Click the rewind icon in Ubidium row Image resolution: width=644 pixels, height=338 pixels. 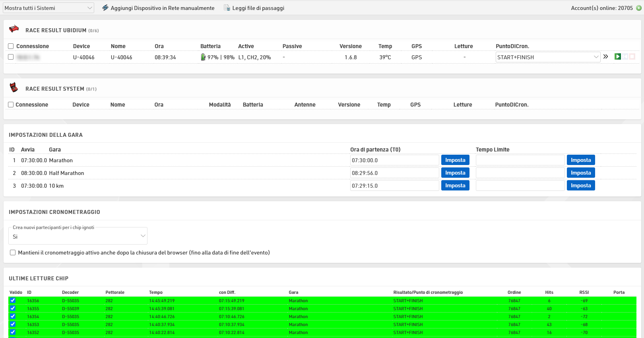point(625,57)
